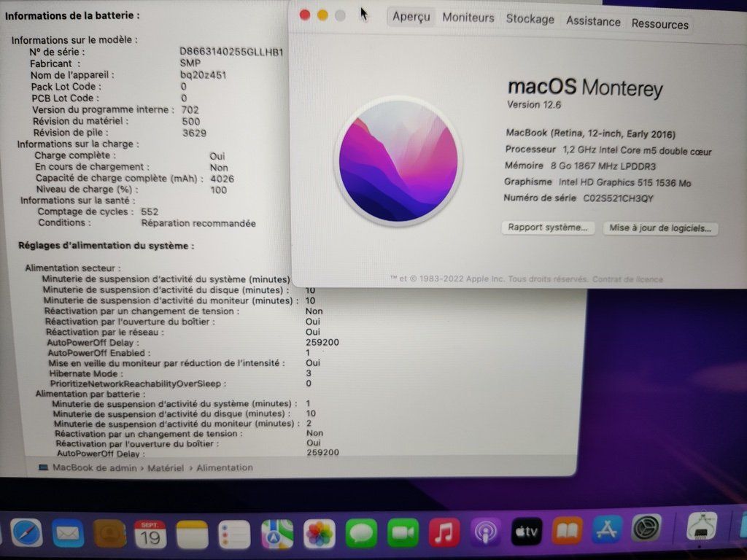Click full charge capacity value 4026
The height and width of the screenshot is (560, 747).
click(222, 179)
